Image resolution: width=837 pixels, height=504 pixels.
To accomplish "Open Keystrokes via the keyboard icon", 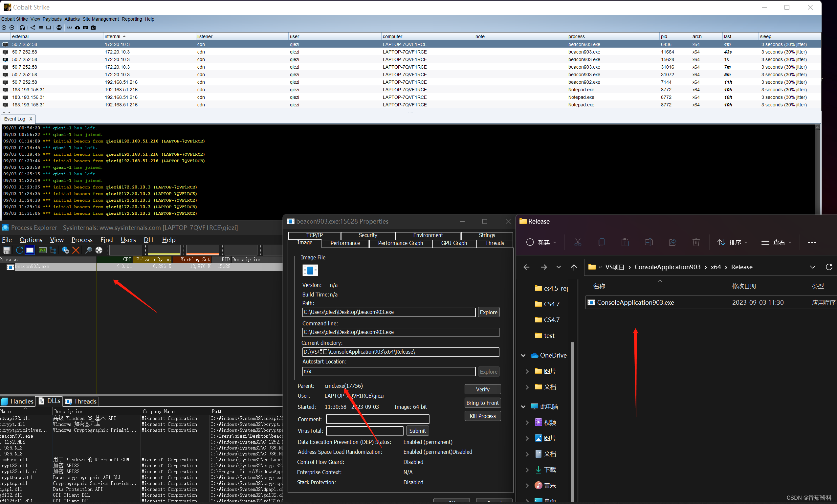I will point(85,28).
